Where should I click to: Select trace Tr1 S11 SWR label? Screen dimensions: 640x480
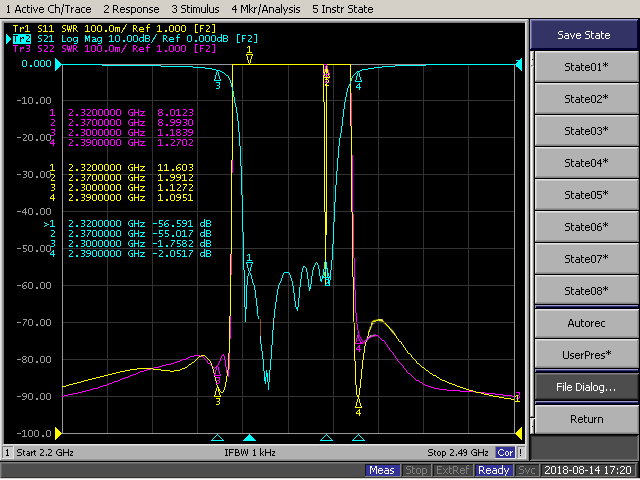click(114, 29)
